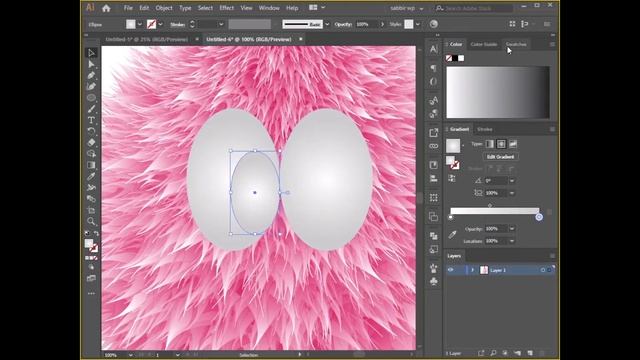Activate the Gradient panel stroke box
The image size is (640, 360).
pyautogui.click(x=455, y=165)
